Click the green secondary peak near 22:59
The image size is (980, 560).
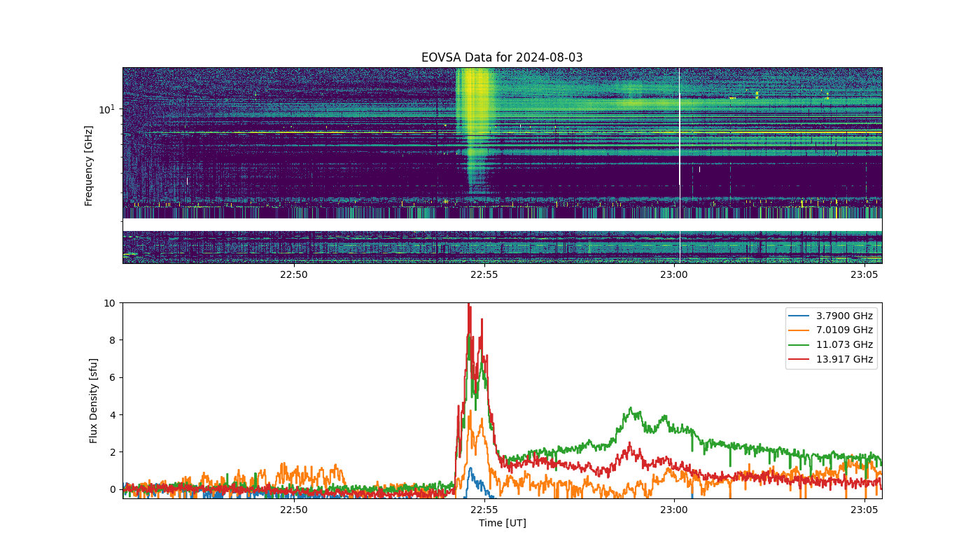[x=631, y=410]
